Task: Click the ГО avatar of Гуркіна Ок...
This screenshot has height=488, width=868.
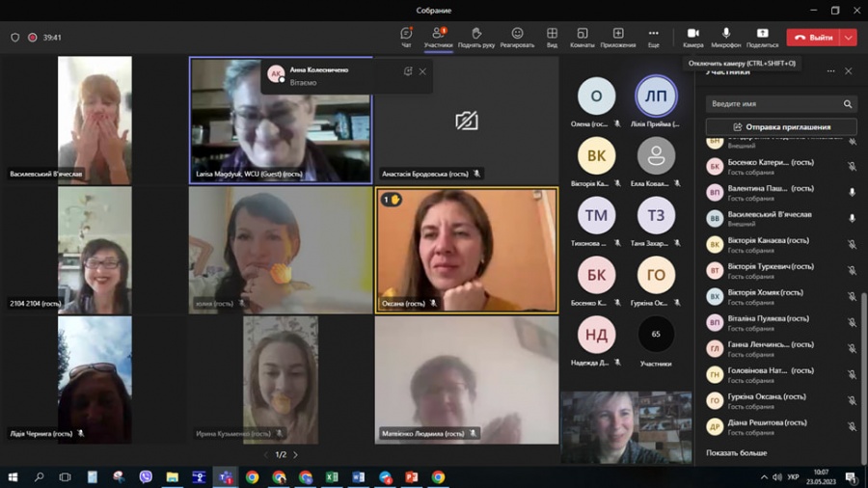Action: click(x=656, y=275)
